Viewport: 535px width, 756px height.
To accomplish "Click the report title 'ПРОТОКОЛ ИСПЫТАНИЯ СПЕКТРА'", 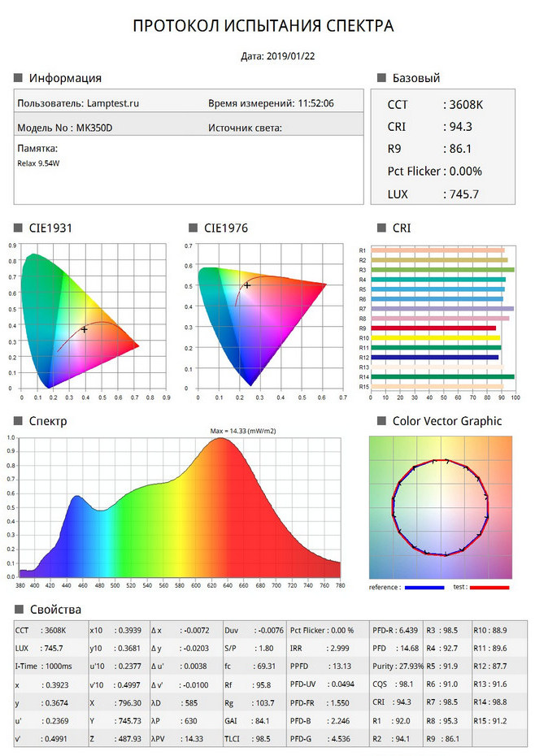I will click(263, 25).
